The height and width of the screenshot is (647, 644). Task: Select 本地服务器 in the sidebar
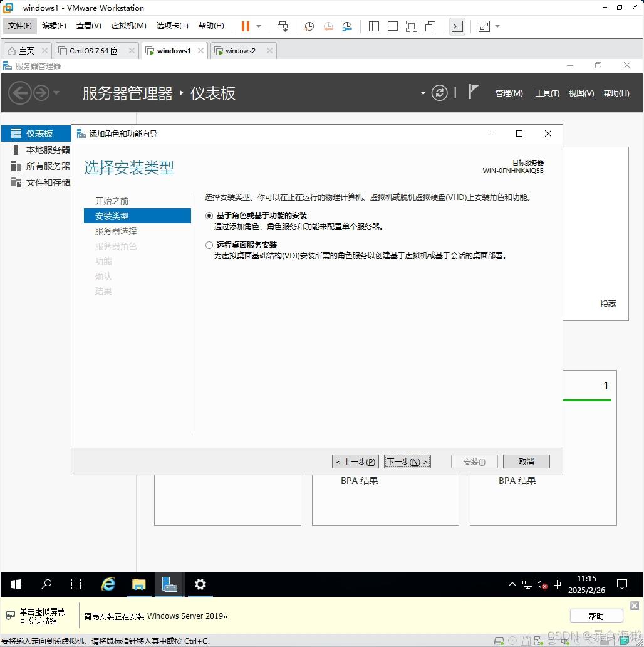click(x=36, y=150)
